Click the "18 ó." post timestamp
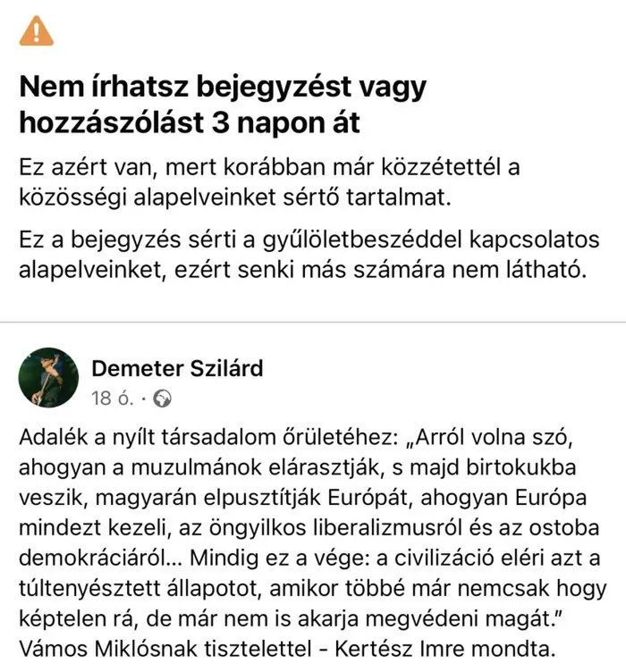 [112, 398]
